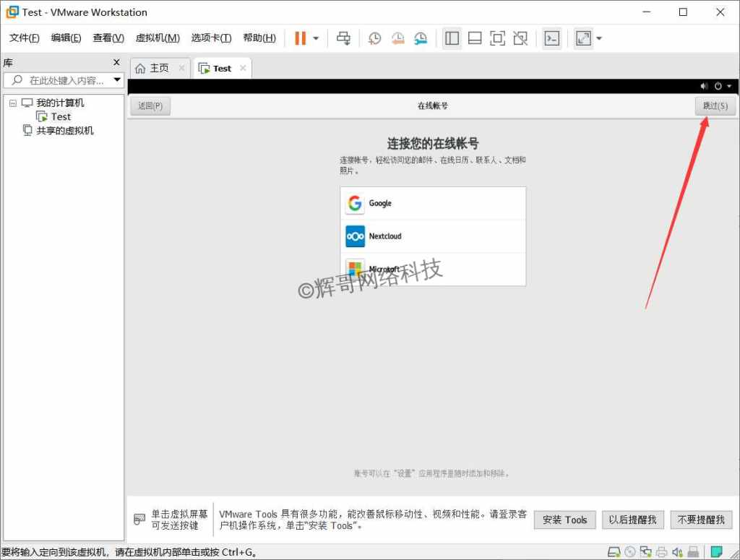This screenshot has height=560, width=740.
Task: Open the power options dropdown beside pause
Action: (316, 38)
